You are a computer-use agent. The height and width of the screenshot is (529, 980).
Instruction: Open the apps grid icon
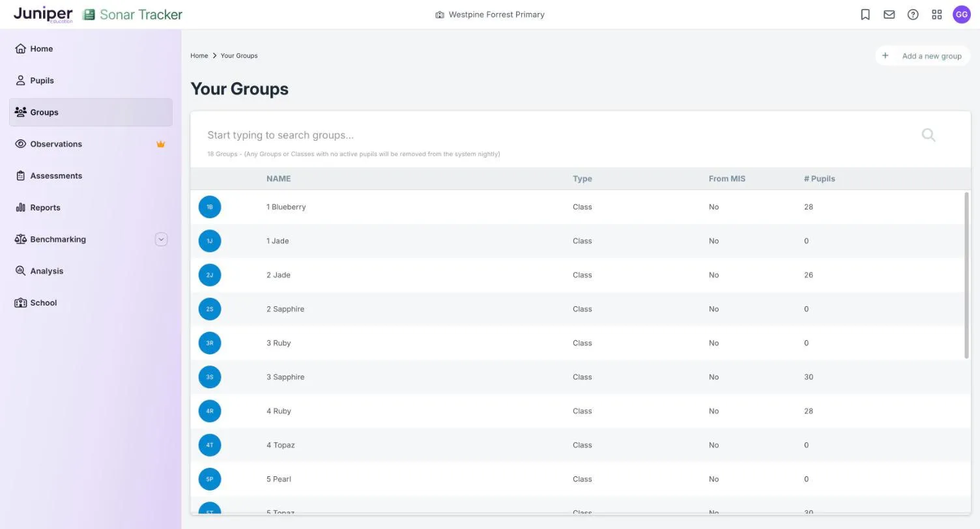pos(937,14)
